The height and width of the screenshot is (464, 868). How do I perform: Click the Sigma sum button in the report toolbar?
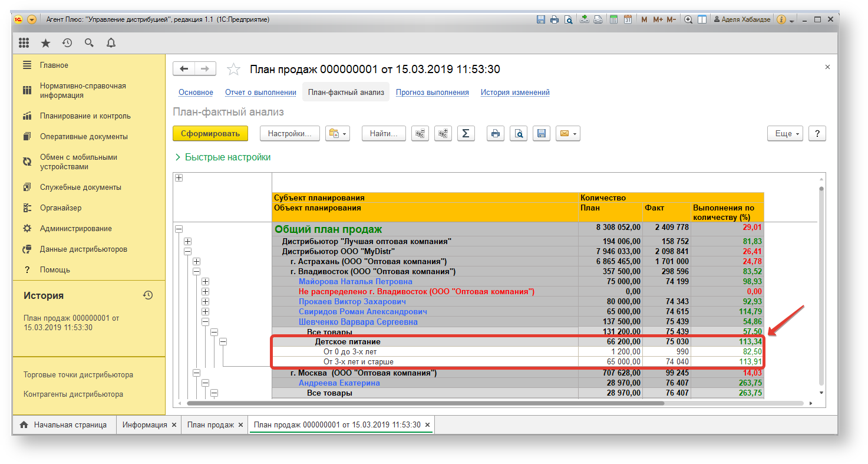point(466,134)
